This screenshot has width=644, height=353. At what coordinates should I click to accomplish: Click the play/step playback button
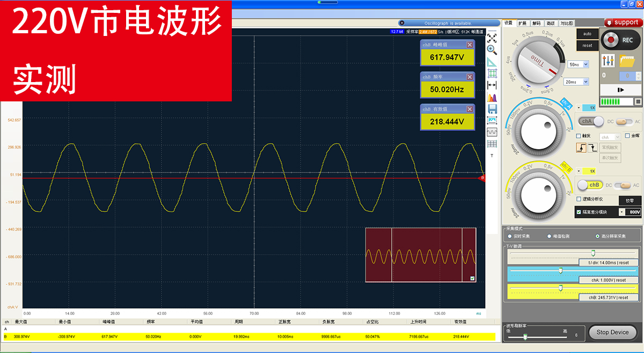tap(621, 90)
